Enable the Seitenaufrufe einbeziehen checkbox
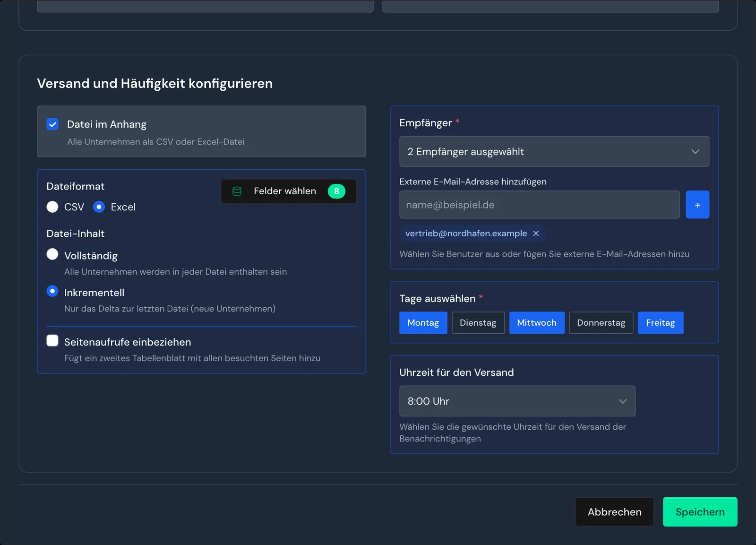The width and height of the screenshot is (756, 545). [x=52, y=341]
